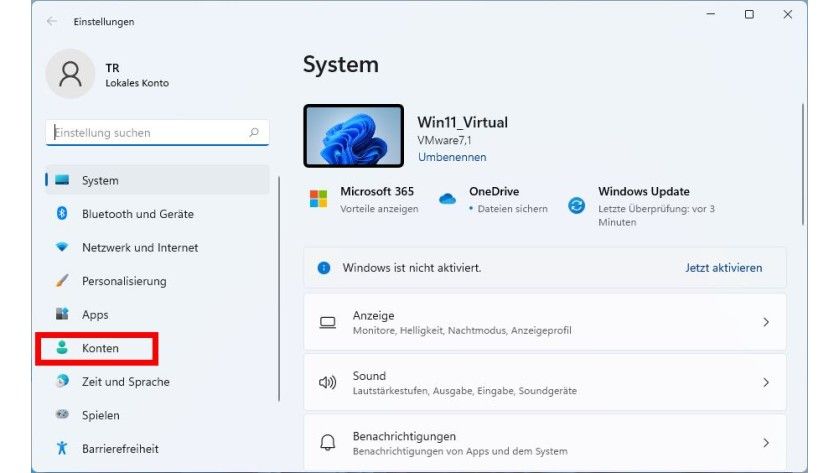Click Jetzt aktivieren link
Screen dimensions: 840x473
pyautogui.click(x=723, y=268)
